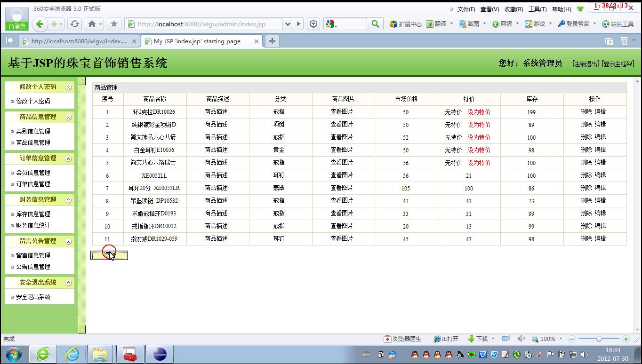This screenshot has width=642, height=364.
Task: Collapse the 财务信息管理 sidebar section
Action: tap(68, 200)
